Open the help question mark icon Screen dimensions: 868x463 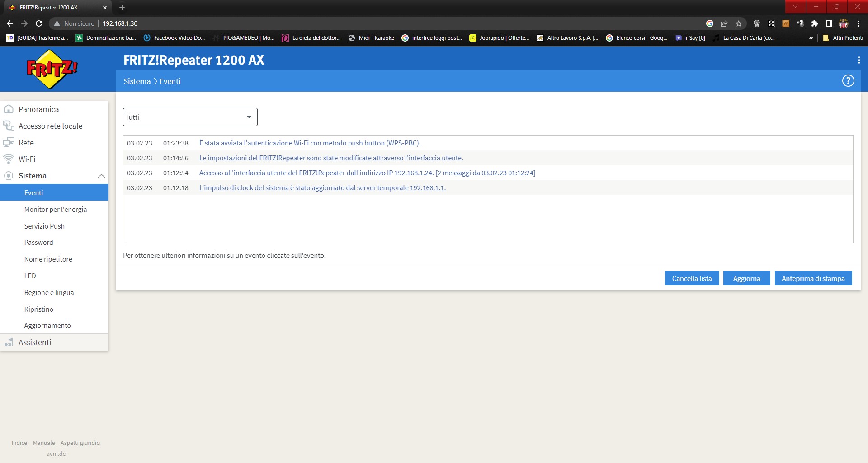pyautogui.click(x=848, y=81)
